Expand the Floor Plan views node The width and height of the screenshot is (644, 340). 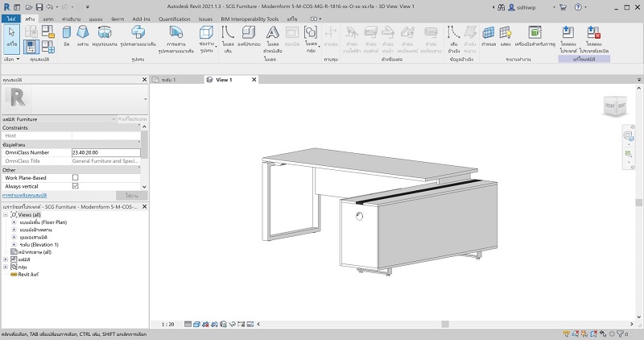[14, 221]
